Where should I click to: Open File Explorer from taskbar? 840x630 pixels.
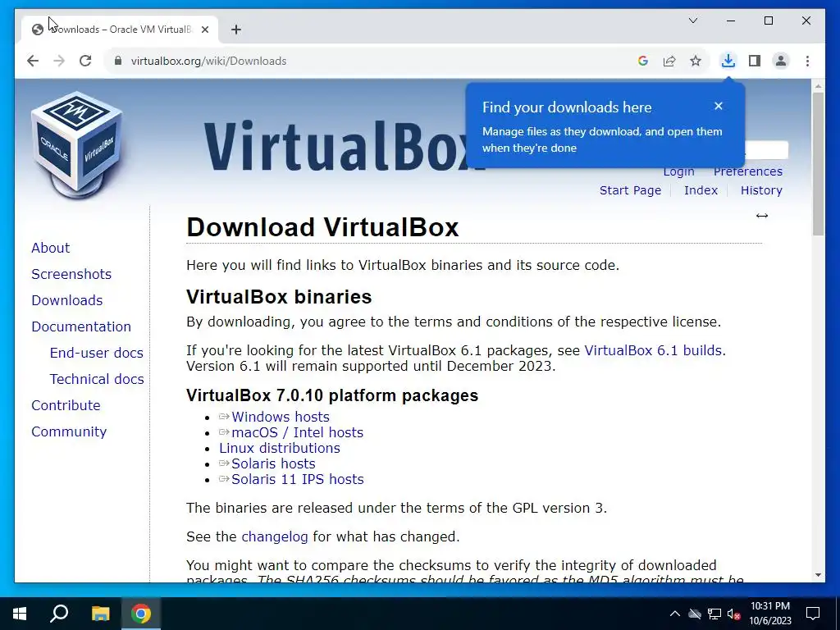(100, 614)
